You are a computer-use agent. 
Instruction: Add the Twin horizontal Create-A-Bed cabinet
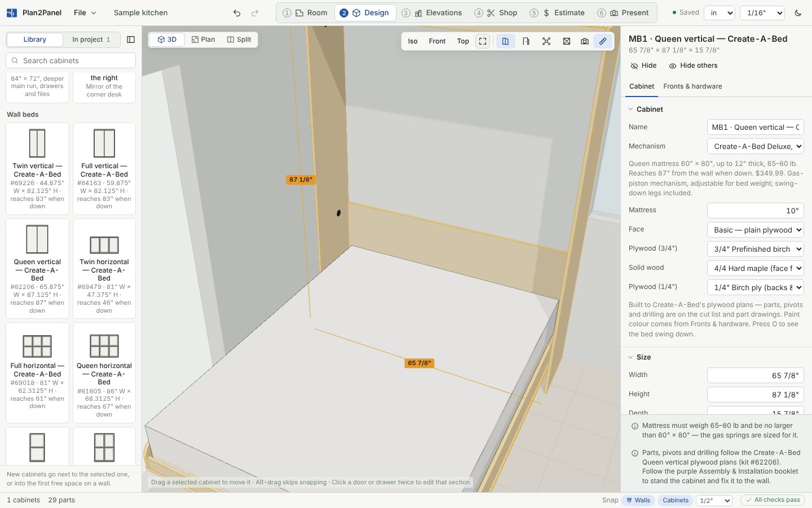104,269
